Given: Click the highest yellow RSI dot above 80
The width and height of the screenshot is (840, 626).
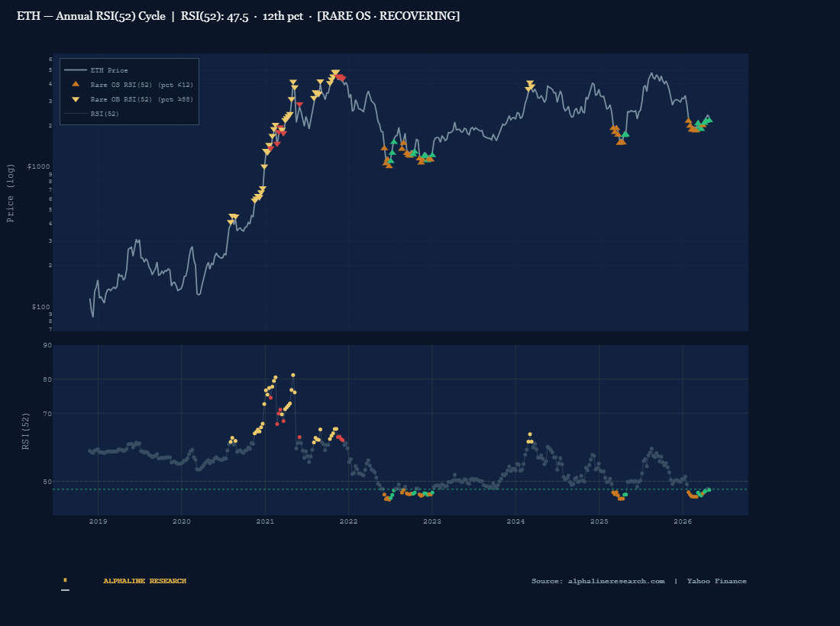Looking at the screenshot, I should coord(292,374).
